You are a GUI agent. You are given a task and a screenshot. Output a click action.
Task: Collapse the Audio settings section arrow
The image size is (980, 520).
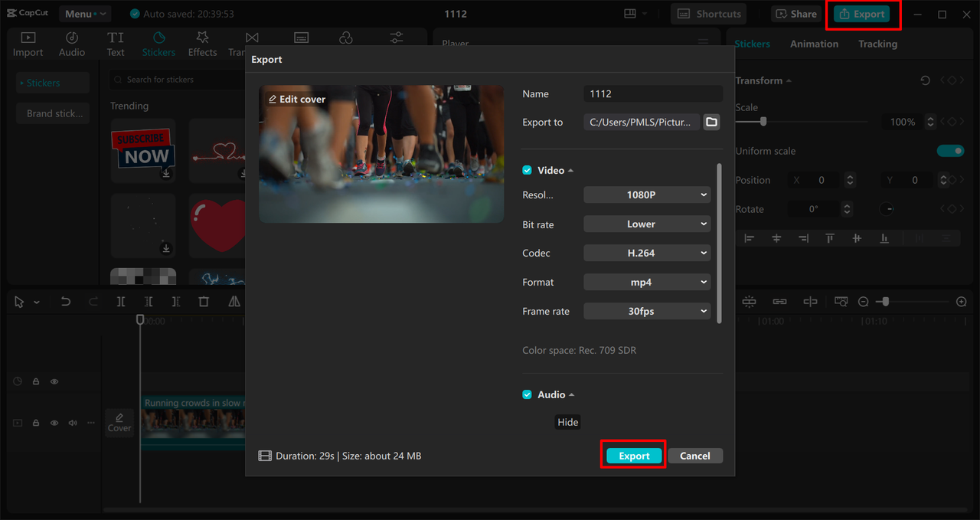571,395
